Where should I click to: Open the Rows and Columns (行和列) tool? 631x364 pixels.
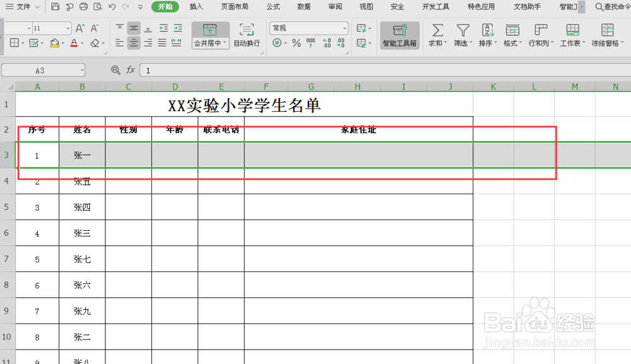[540, 35]
